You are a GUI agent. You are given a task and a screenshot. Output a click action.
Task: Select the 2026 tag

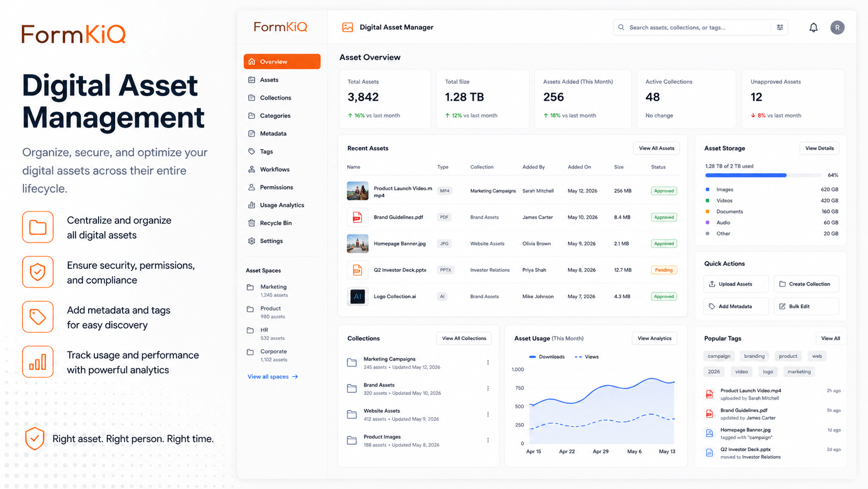point(714,372)
